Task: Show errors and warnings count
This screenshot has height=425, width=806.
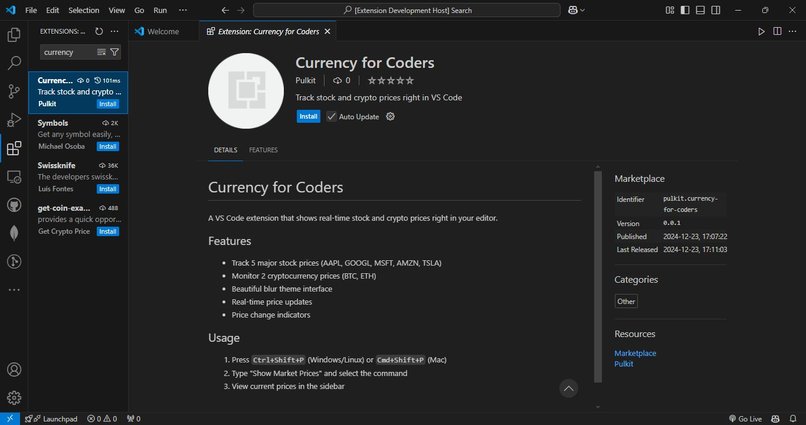Action: tap(102, 419)
